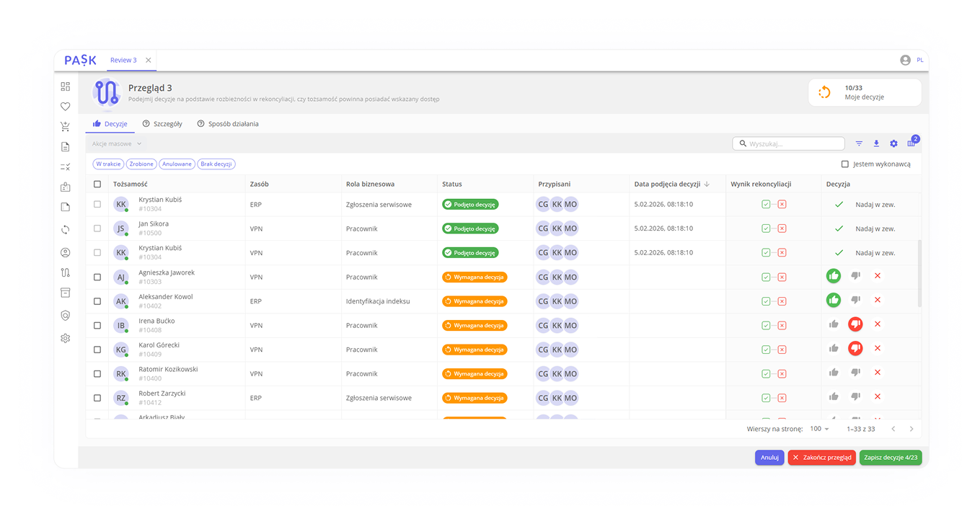Viewport: 980px width, 524px height.
Task: Click the download export icon
Action: tap(876, 143)
